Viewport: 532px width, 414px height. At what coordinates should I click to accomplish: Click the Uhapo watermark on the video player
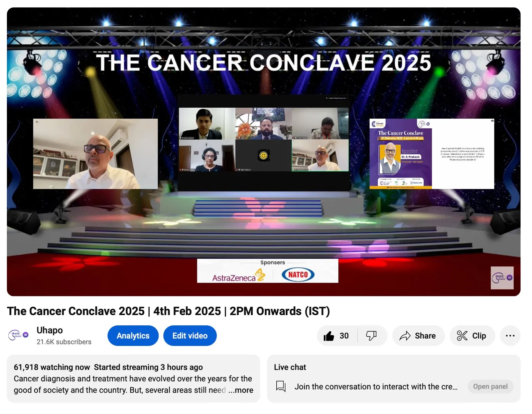click(x=502, y=278)
